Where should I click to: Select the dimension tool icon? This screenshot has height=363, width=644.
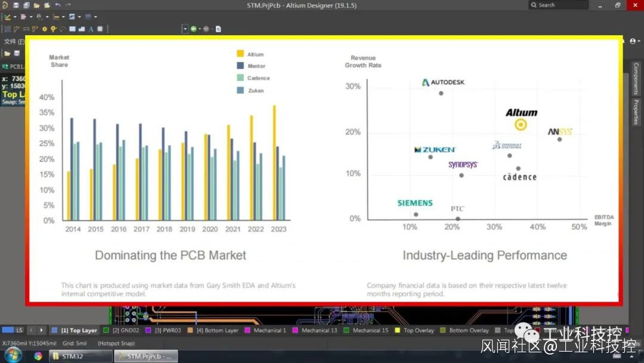pos(39,17)
